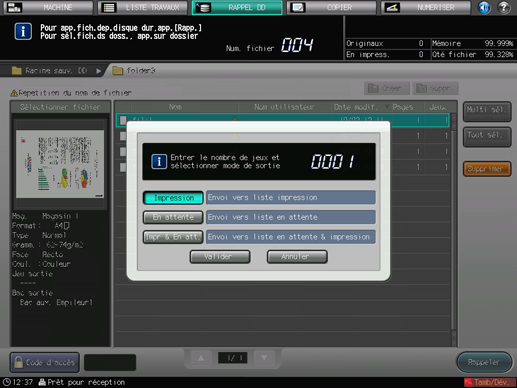The image size is (517, 388).
Task: Go to previous page up arrow
Action: pos(201,358)
